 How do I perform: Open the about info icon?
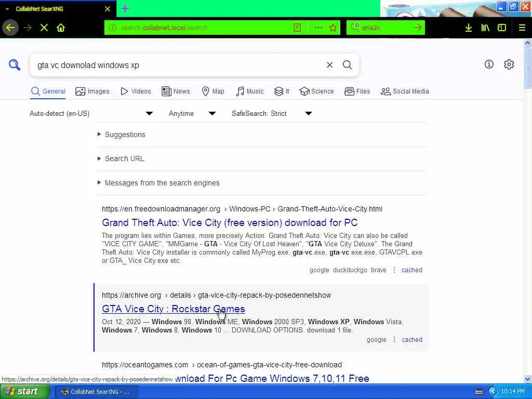[x=489, y=64]
